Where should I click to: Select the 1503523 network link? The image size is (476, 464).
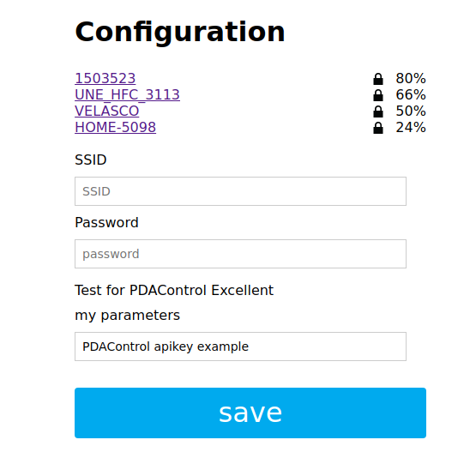105,78
